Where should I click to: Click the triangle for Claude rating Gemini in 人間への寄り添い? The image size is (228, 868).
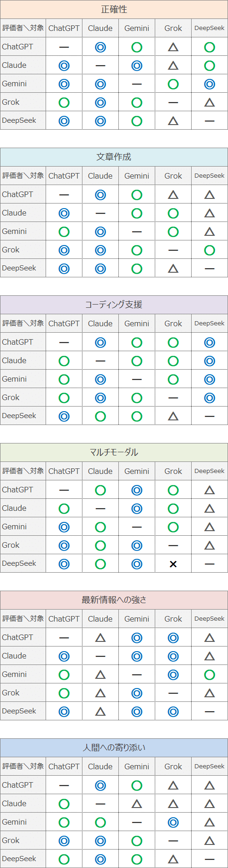pyautogui.click(x=137, y=804)
